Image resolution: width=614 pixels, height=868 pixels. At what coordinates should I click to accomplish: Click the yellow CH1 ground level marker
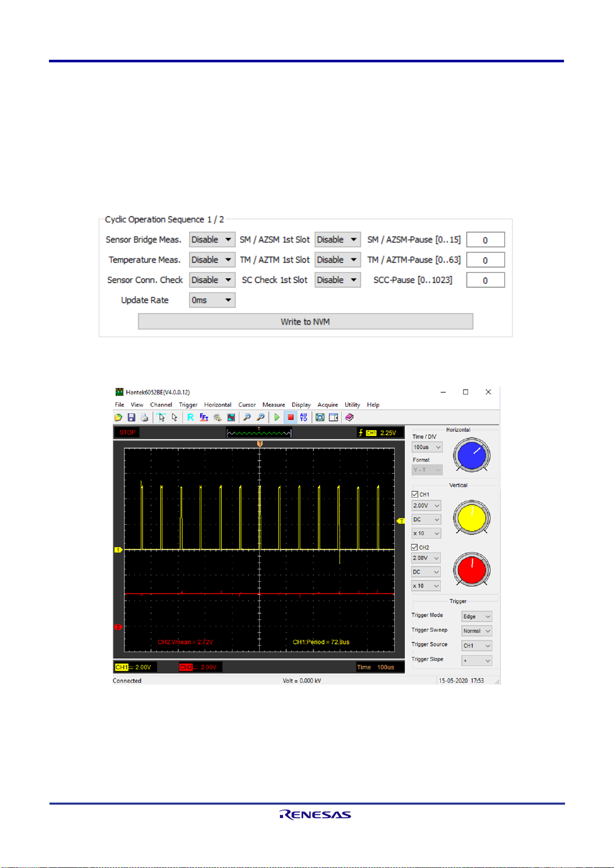[x=118, y=550]
